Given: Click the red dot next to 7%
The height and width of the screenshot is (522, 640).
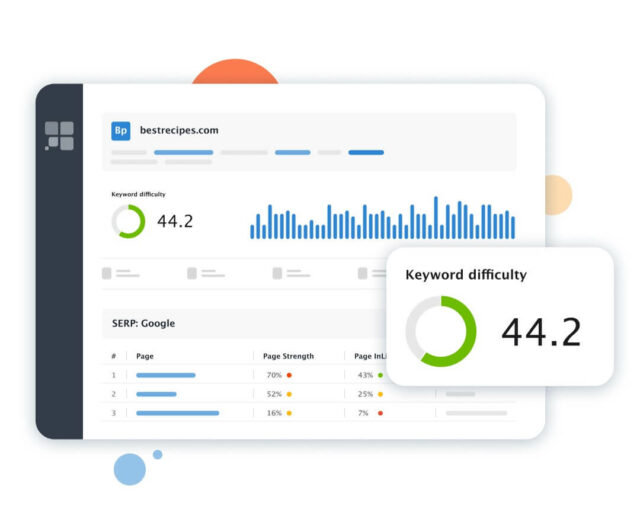Looking at the screenshot, I should (380, 413).
